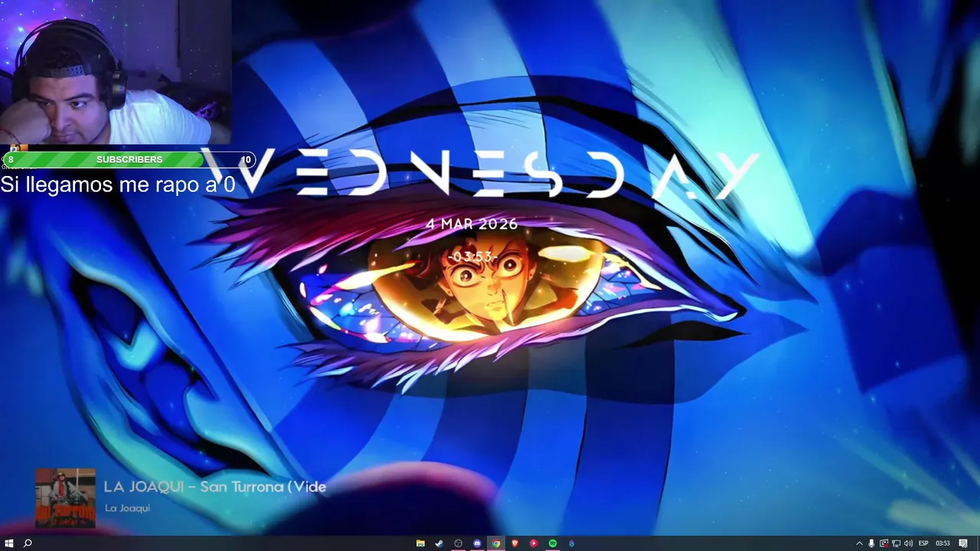Switch to OBS Studio in taskbar
This screenshot has height=551, width=980.
(459, 543)
